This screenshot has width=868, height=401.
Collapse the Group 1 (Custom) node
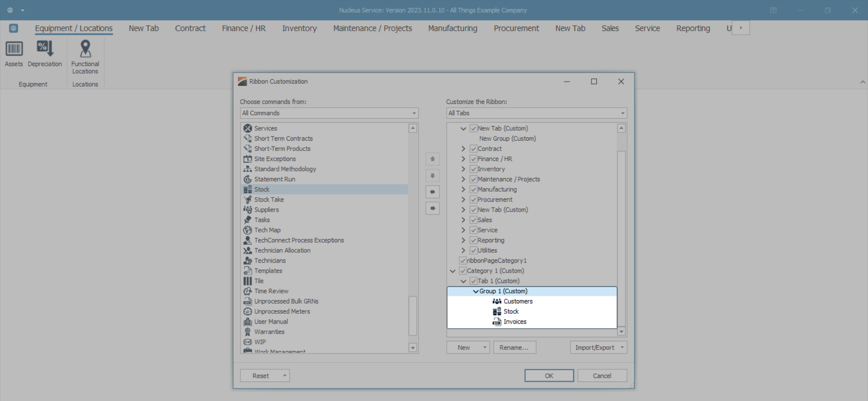[476, 291]
